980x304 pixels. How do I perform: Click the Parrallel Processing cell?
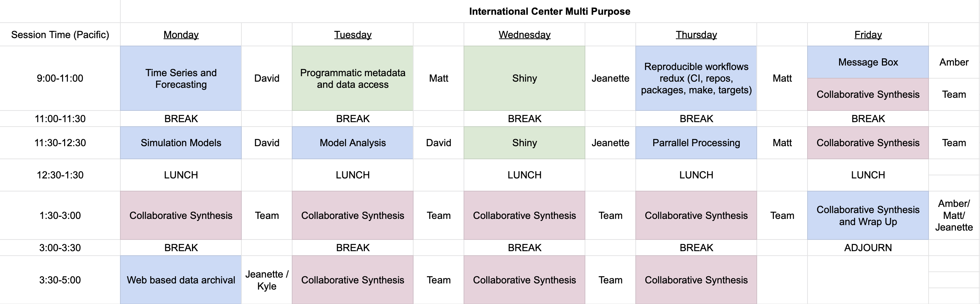696,143
